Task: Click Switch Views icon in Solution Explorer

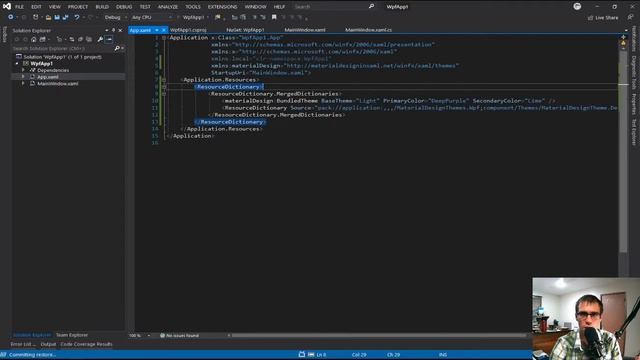Action: tap(42, 39)
